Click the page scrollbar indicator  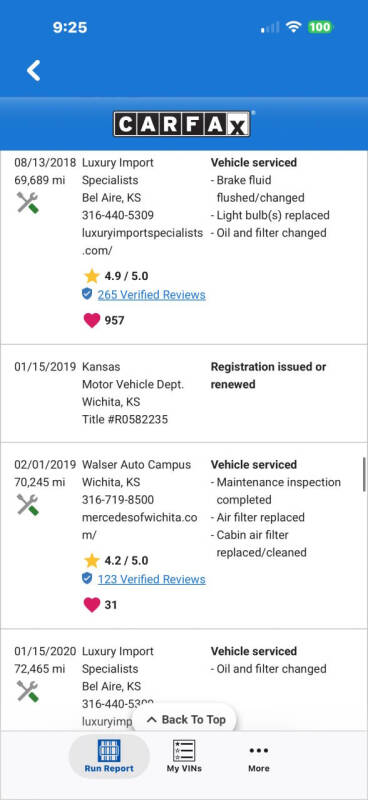(364, 474)
